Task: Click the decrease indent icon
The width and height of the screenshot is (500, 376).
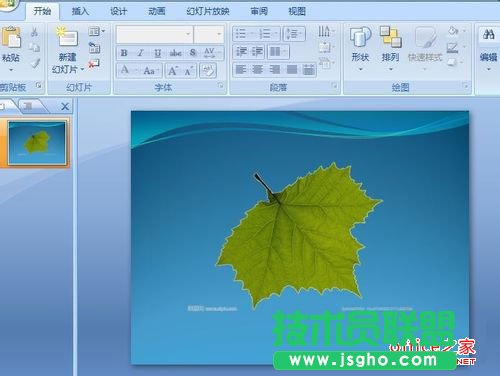Action: tap(241, 52)
